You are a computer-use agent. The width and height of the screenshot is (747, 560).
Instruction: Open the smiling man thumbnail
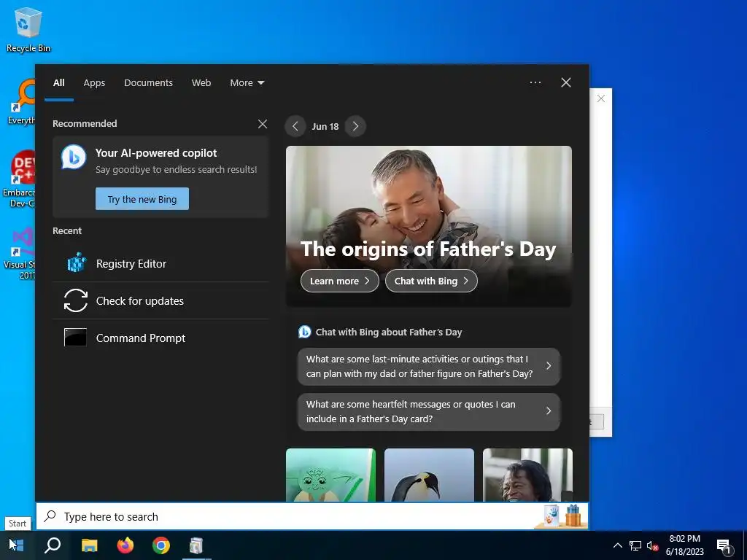pyautogui.click(x=528, y=475)
